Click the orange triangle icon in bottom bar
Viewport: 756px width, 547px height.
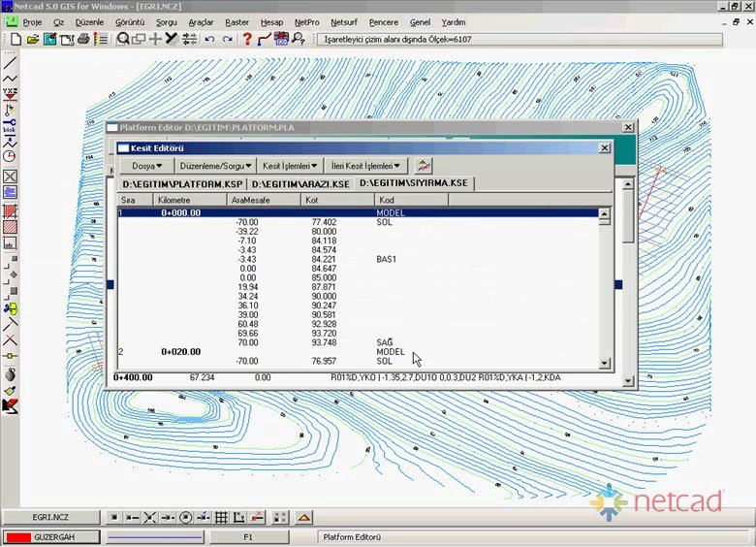pyautogui.click(x=303, y=518)
